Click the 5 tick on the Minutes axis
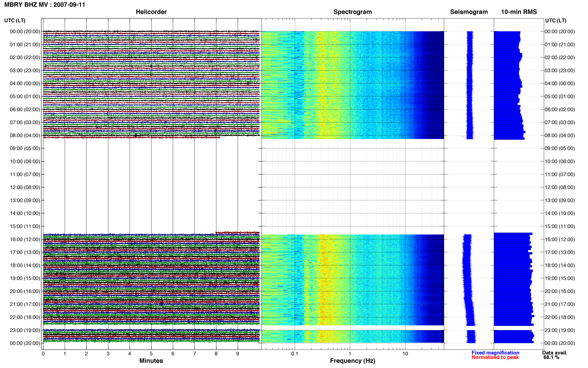Image resolution: width=588 pixels, height=368 pixels. pyautogui.click(x=151, y=354)
